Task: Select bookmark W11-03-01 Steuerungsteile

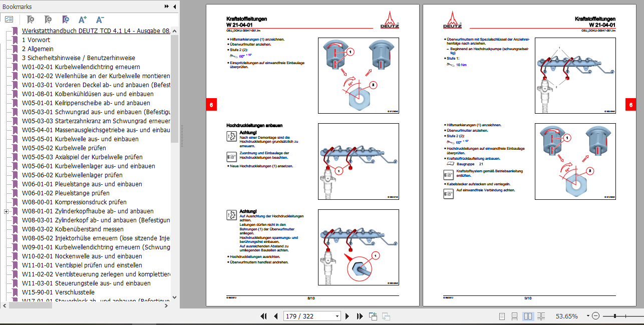Action: 86,283
